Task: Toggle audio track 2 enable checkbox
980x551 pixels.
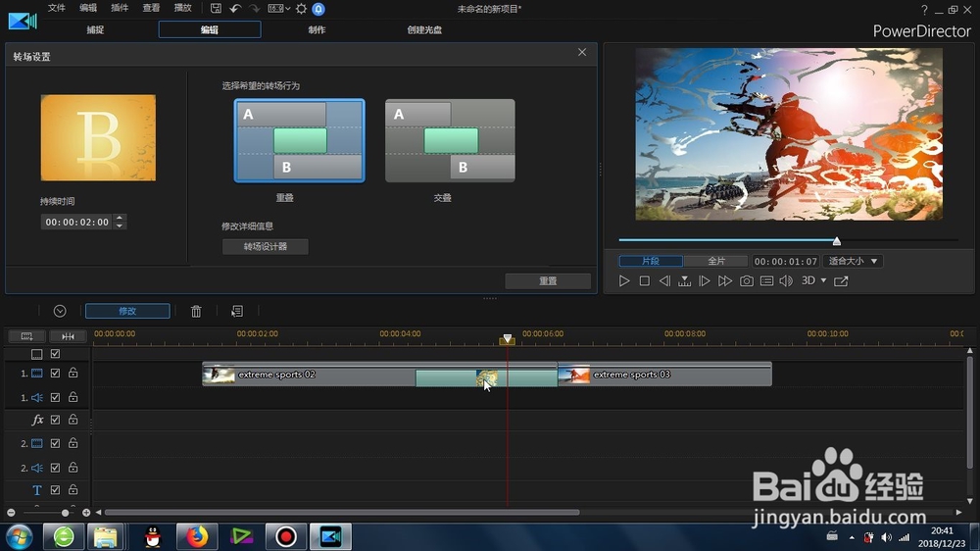Action: click(55, 468)
